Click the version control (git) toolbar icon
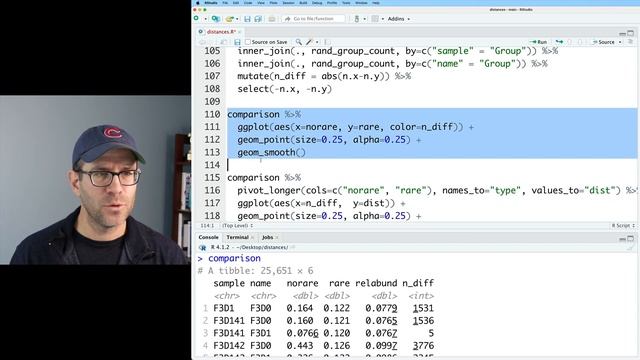The image size is (640, 360). 357,19
